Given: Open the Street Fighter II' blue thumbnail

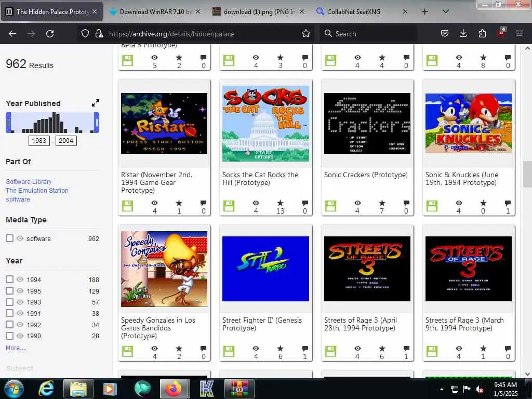Looking at the screenshot, I should [x=265, y=269].
